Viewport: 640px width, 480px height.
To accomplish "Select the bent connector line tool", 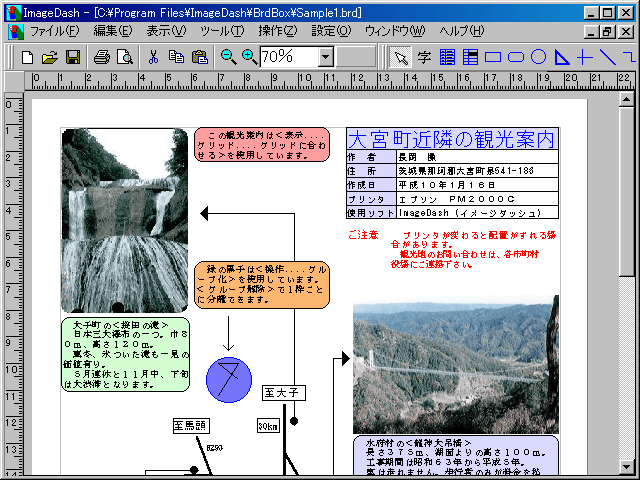I will pos(630,57).
